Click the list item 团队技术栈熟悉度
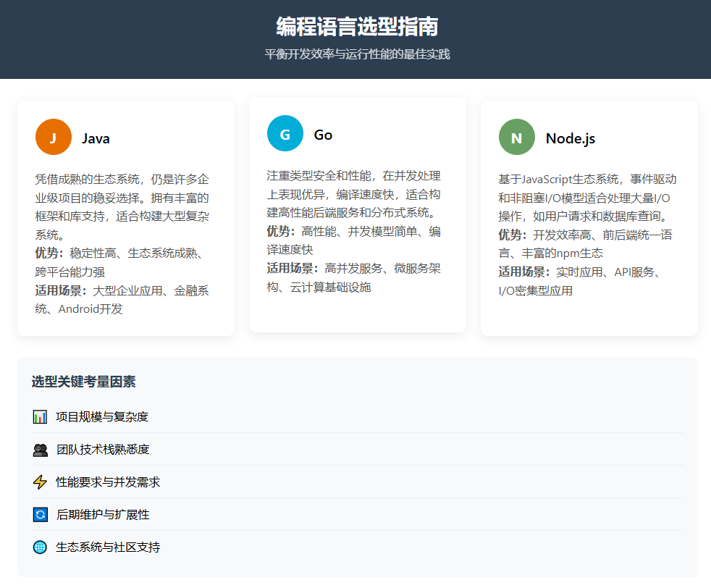Image resolution: width=711 pixels, height=588 pixels. click(358, 449)
